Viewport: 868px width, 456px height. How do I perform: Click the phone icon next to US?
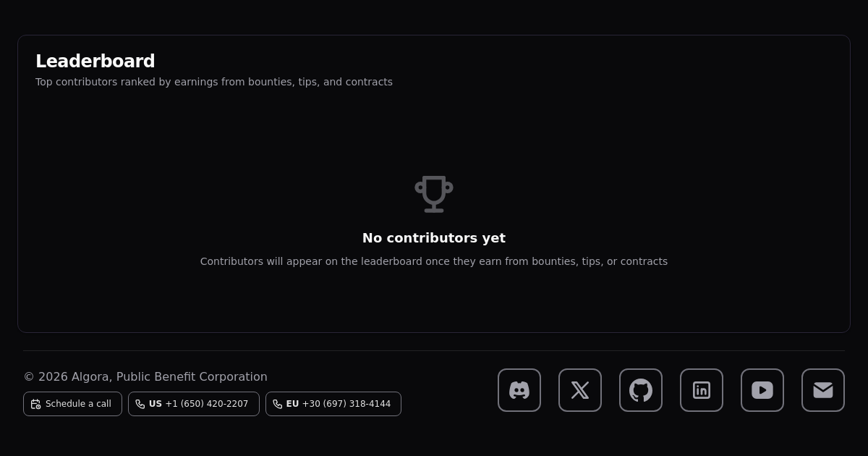[x=140, y=404]
